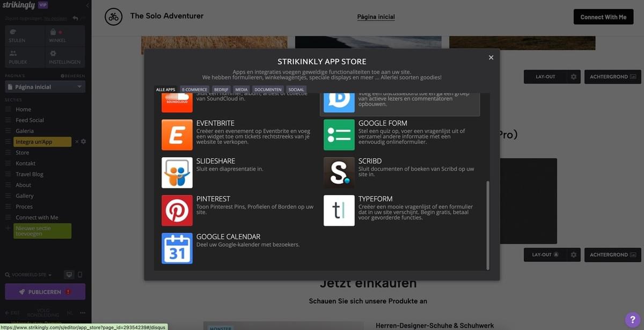Switch to desktop preview mode

(x=69, y=275)
